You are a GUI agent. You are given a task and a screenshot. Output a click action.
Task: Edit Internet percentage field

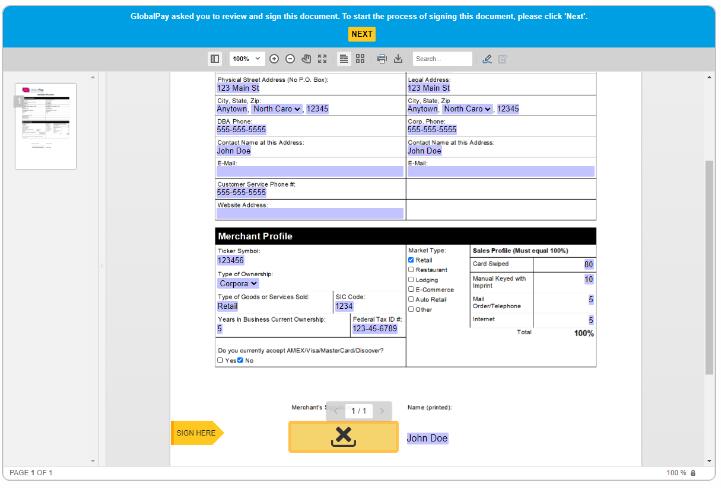[x=591, y=320]
